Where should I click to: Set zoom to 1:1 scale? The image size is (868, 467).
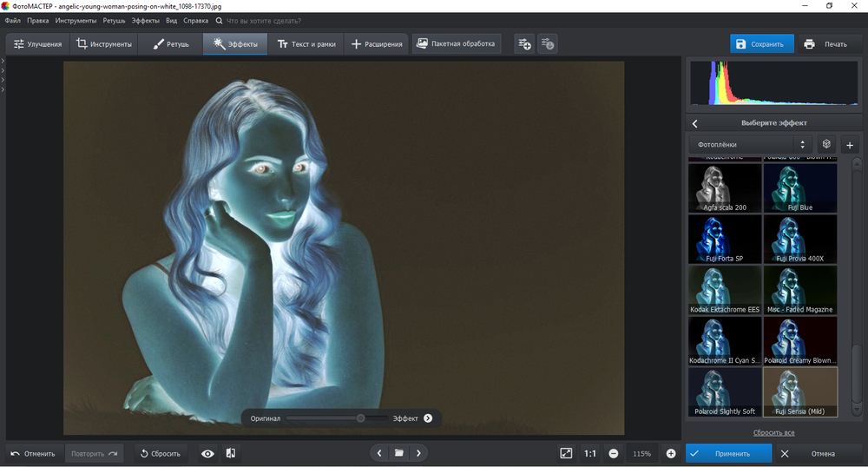[590, 453]
